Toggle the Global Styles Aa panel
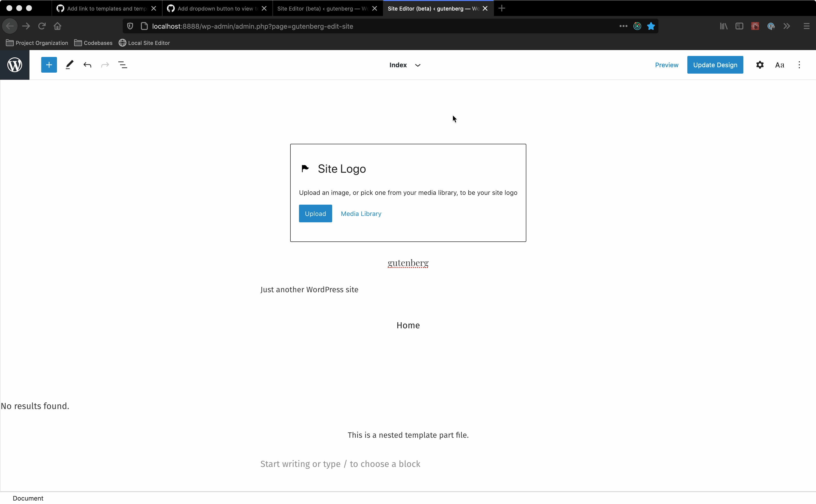816x504 pixels. coord(779,65)
